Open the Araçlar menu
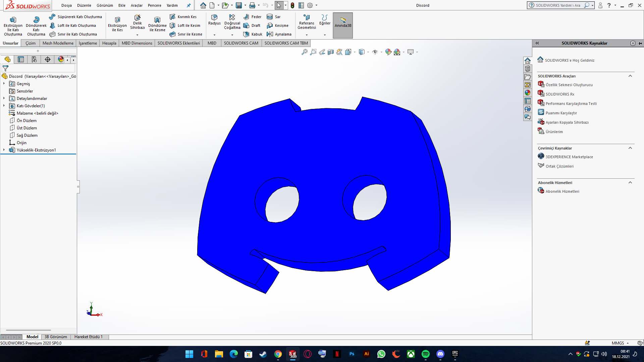Image resolution: width=644 pixels, height=362 pixels. click(137, 5)
